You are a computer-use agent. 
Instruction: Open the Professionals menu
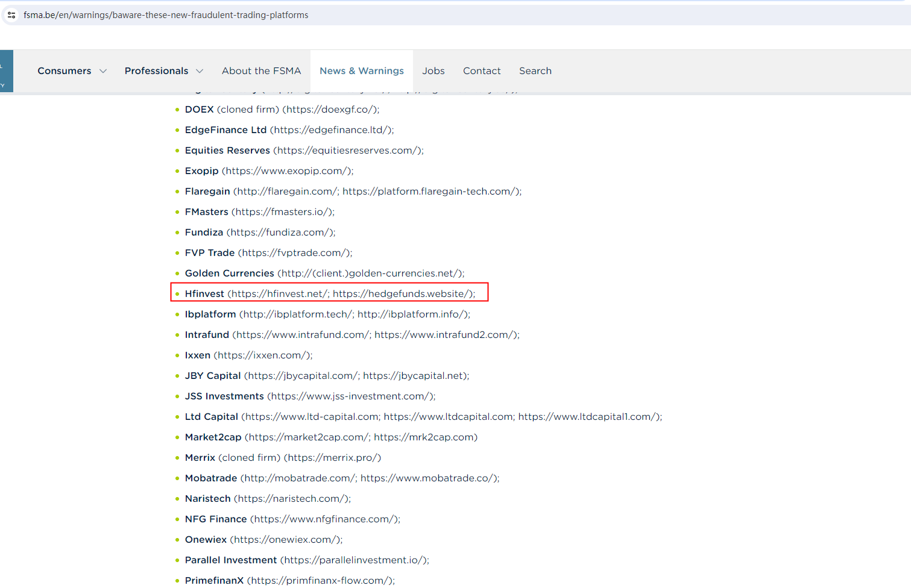click(x=156, y=71)
